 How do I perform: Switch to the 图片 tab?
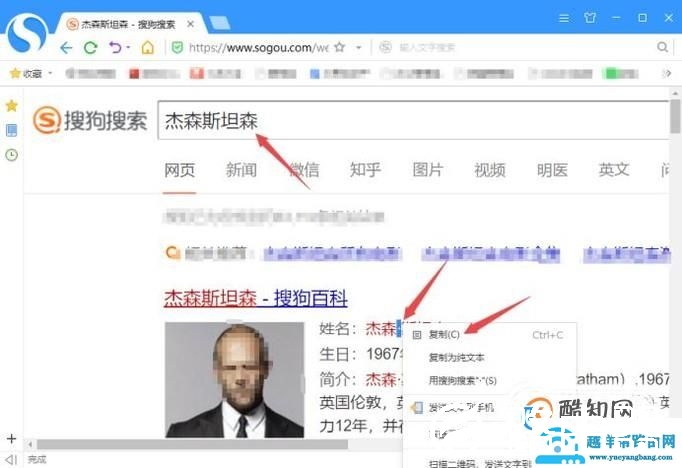click(x=428, y=170)
